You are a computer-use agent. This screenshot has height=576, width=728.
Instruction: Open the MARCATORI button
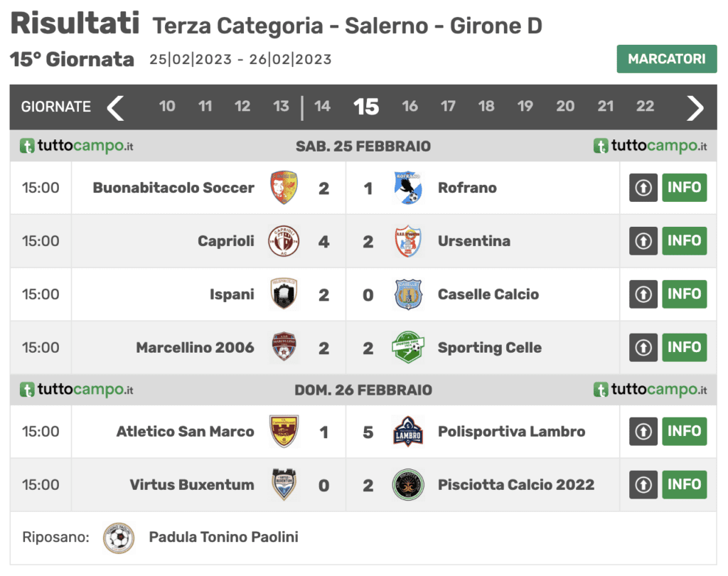[667, 59]
